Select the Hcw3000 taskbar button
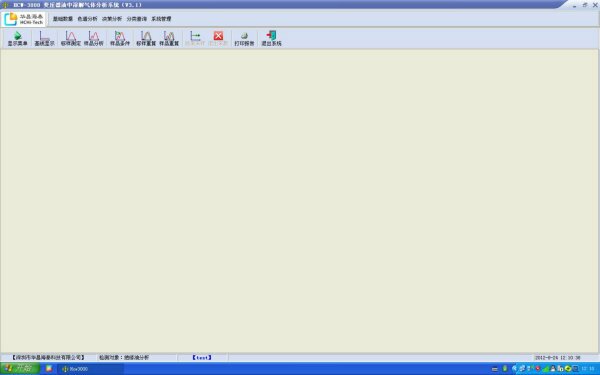 92,369
